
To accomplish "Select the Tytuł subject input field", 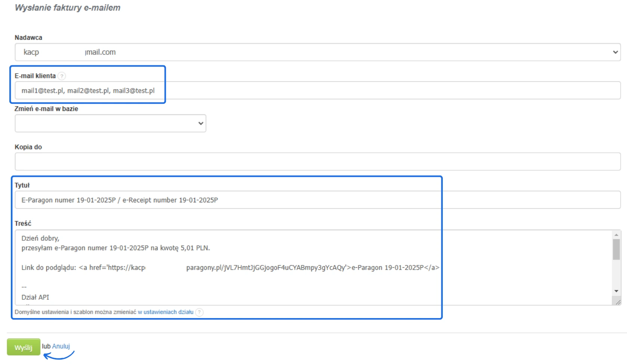I will (x=318, y=200).
